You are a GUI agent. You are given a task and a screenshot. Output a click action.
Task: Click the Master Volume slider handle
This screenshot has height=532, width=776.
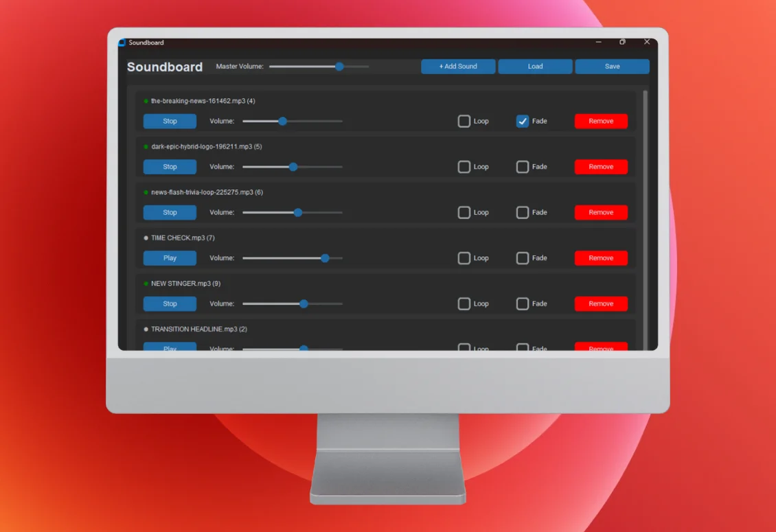pos(339,67)
